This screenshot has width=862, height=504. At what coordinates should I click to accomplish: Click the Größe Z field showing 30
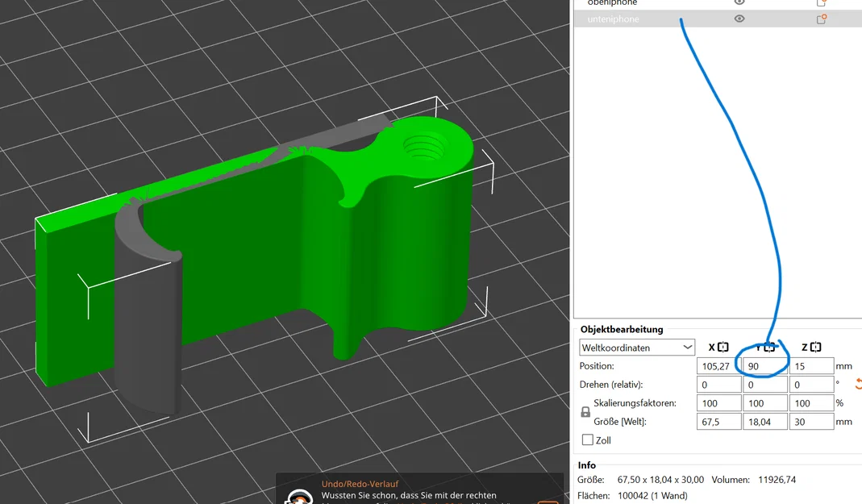click(811, 422)
